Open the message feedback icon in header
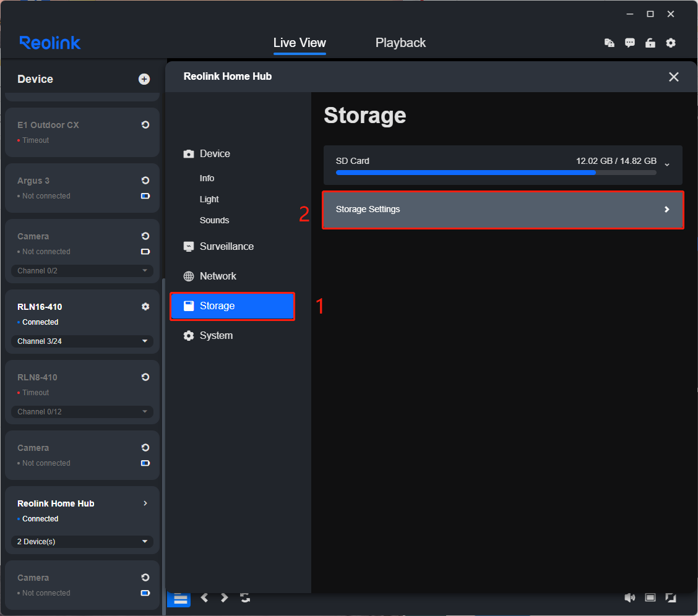698x616 pixels. tap(629, 43)
